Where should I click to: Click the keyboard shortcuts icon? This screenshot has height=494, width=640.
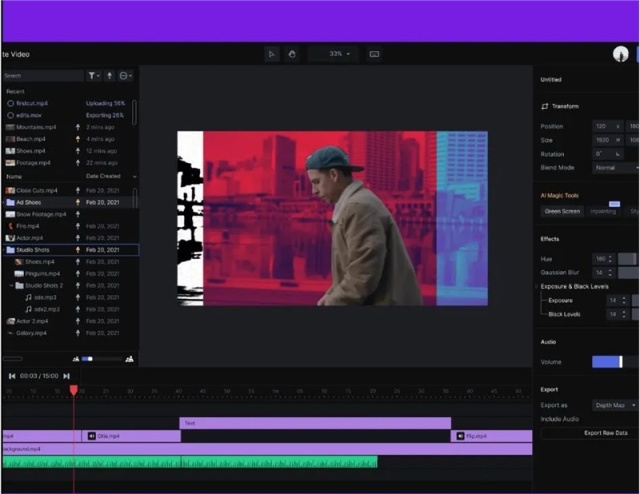pyautogui.click(x=374, y=54)
